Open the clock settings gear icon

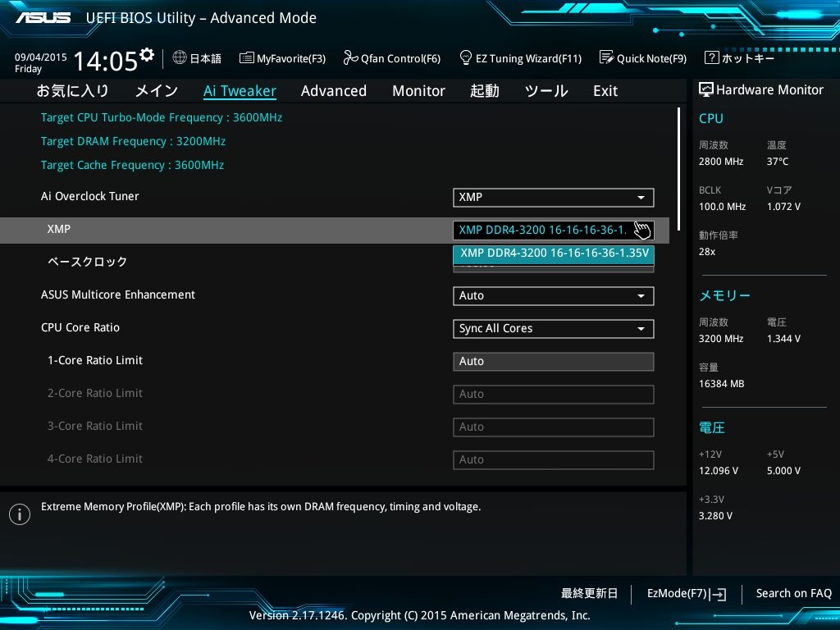click(x=147, y=54)
